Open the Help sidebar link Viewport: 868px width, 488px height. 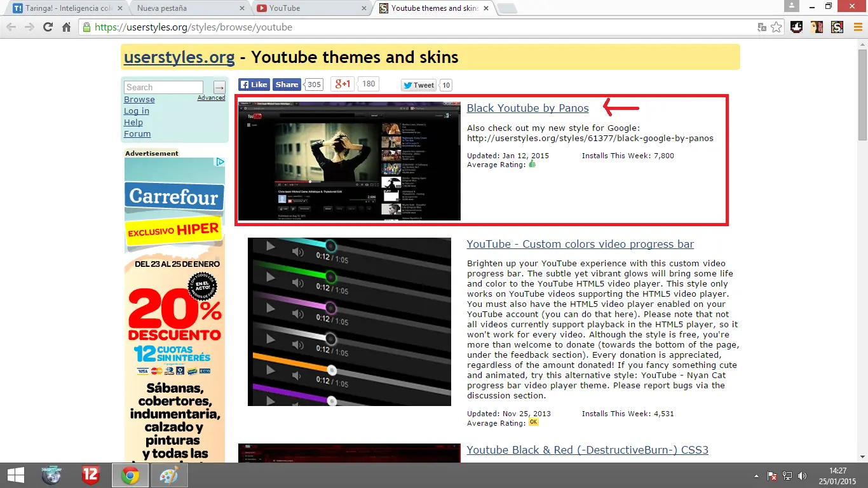(133, 123)
